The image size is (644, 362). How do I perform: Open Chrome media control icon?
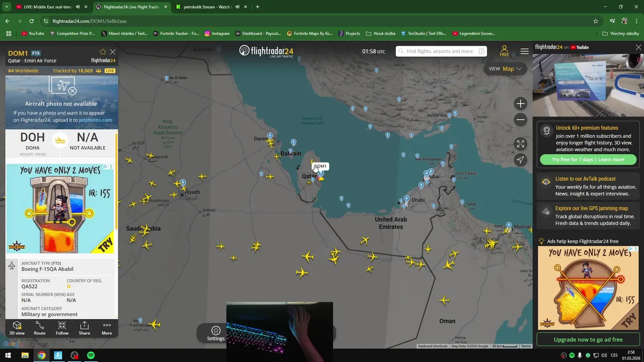click(x=612, y=21)
